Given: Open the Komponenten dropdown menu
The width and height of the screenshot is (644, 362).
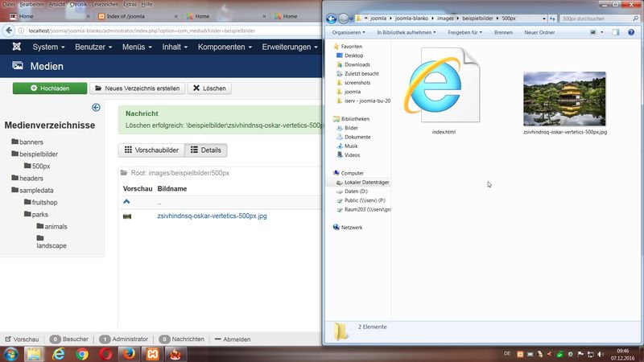Looking at the screenshot, I should pos(225,47).
